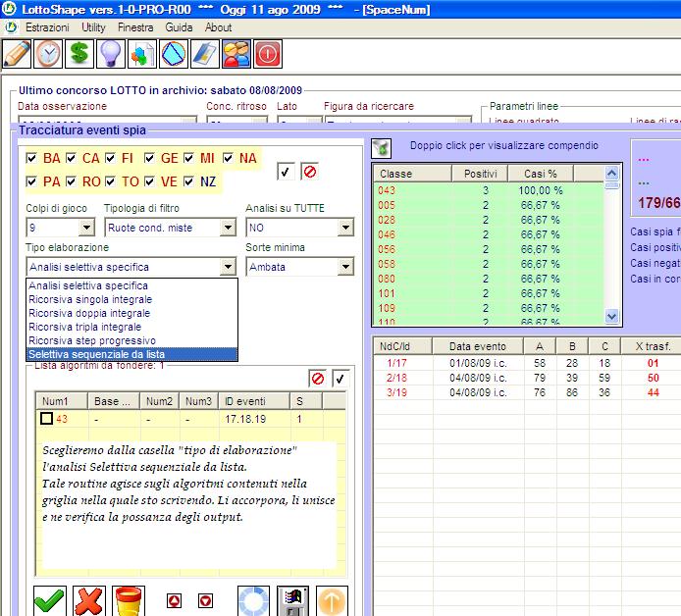Click the two people users icon
The height and width of the screenshot is (616, 681).
(x=236, y=54)
